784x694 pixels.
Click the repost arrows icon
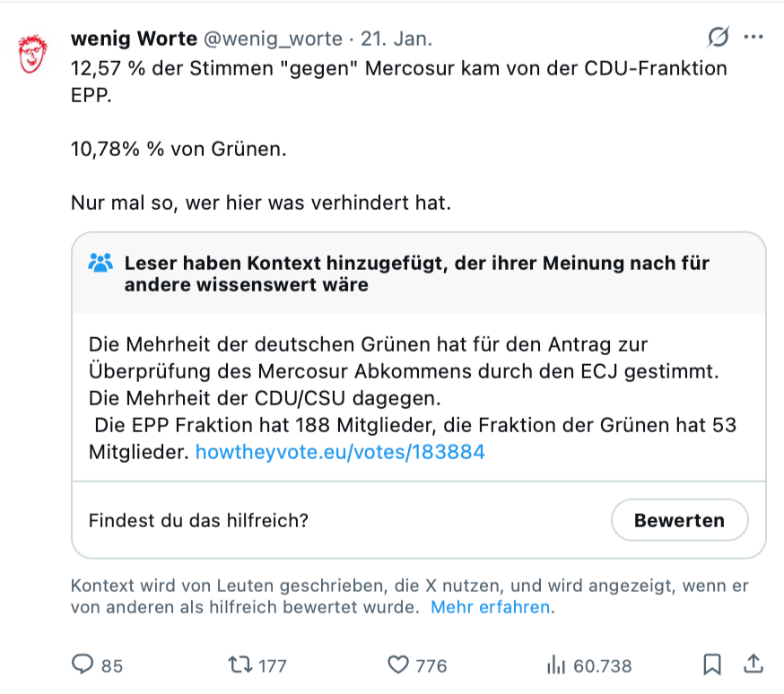point(240,664)
